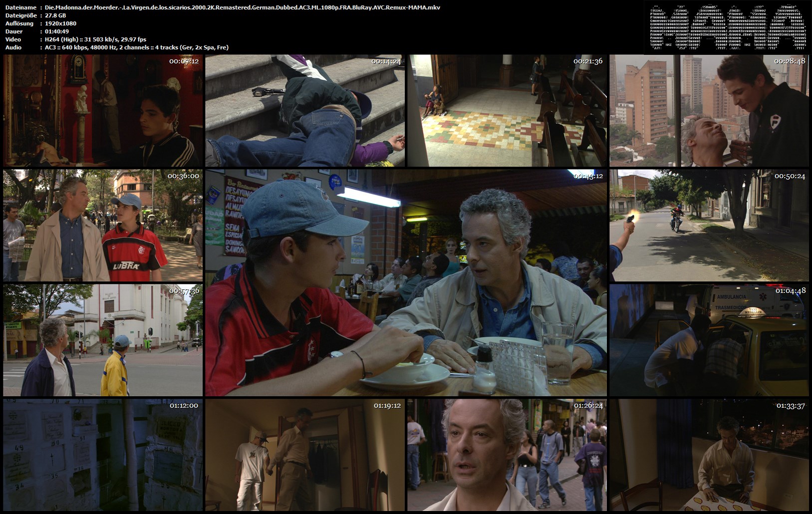Image resolution: width=812 pixels, height=514 pixels.
Task: Open the cemetery niche wall frame at 01:12:00
Action: click(103, 455)
